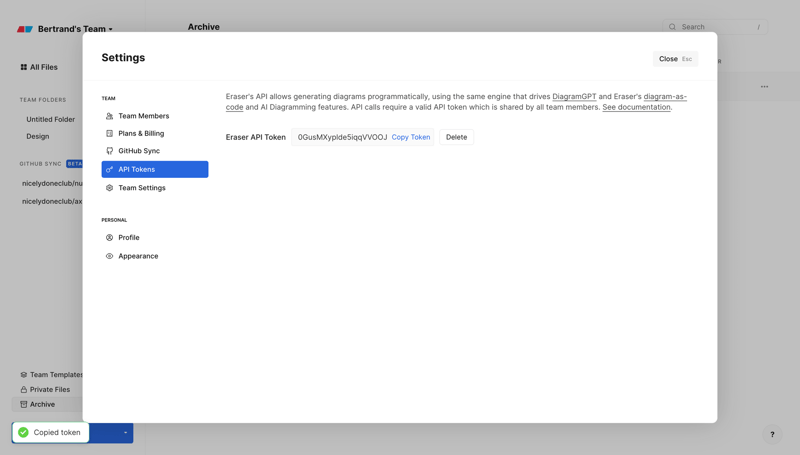Open the See documentation link
800x455 pixels.
pos(636,107)
